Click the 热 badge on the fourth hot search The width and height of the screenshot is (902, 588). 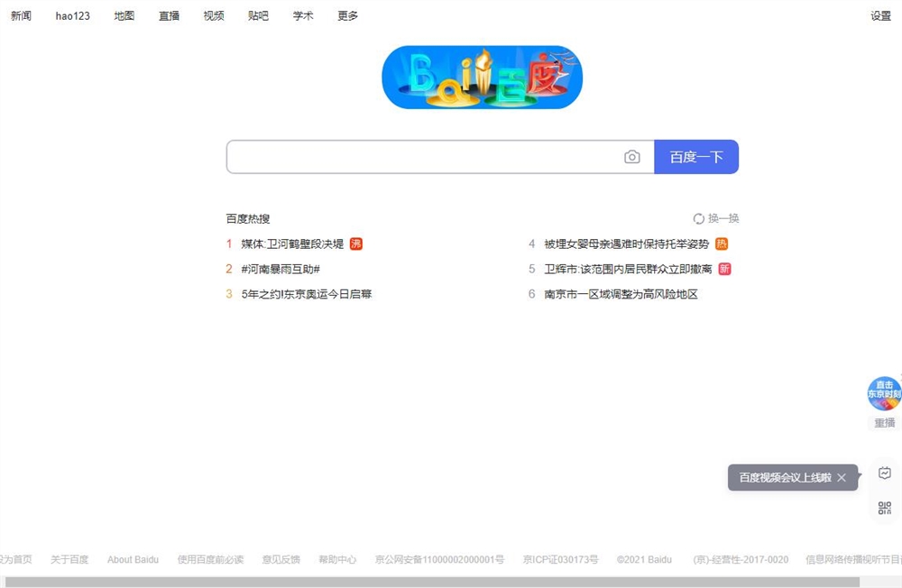coord(722,243)
